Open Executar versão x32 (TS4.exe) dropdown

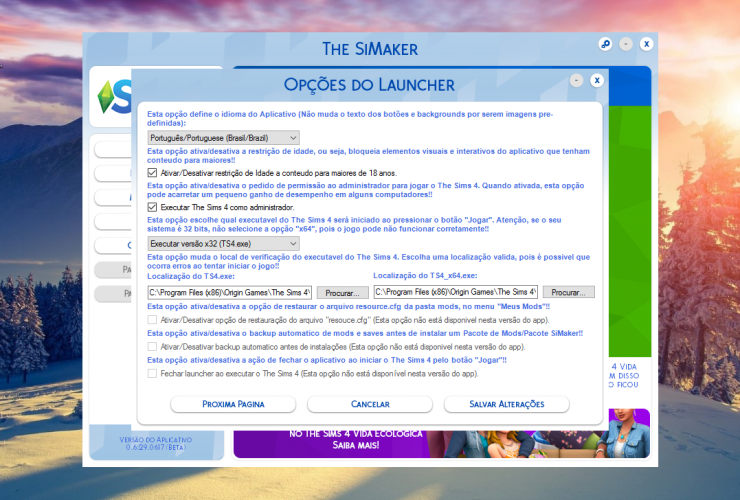point(223,244)
